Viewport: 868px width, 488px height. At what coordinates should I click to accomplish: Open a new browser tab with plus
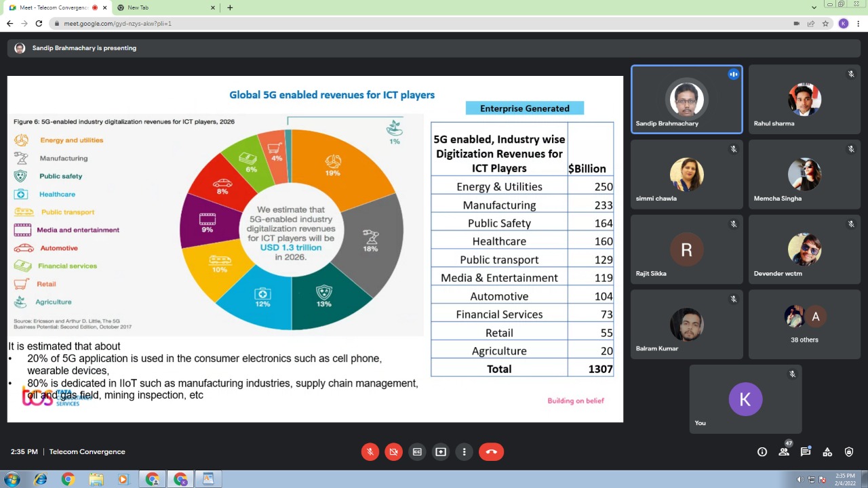pyautogui.click(x=230, y=7)
